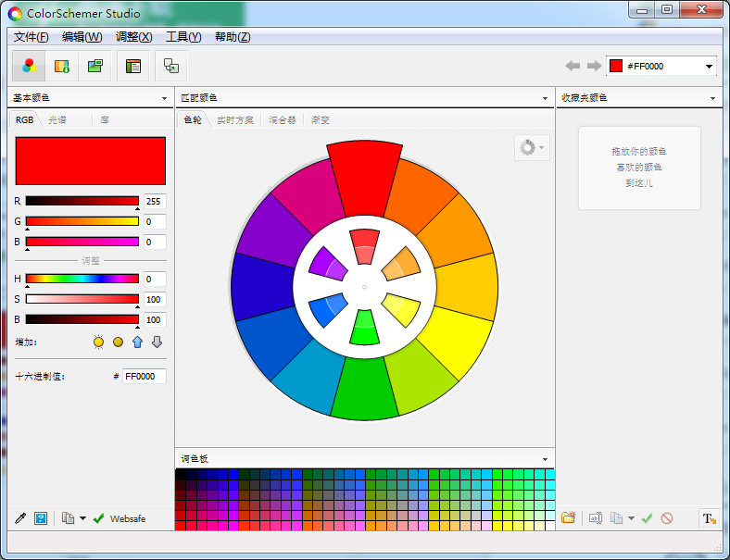The image size is (730, 560).
Task: Open the scheme analyzer list icon
Action: (x=133, y=66)
